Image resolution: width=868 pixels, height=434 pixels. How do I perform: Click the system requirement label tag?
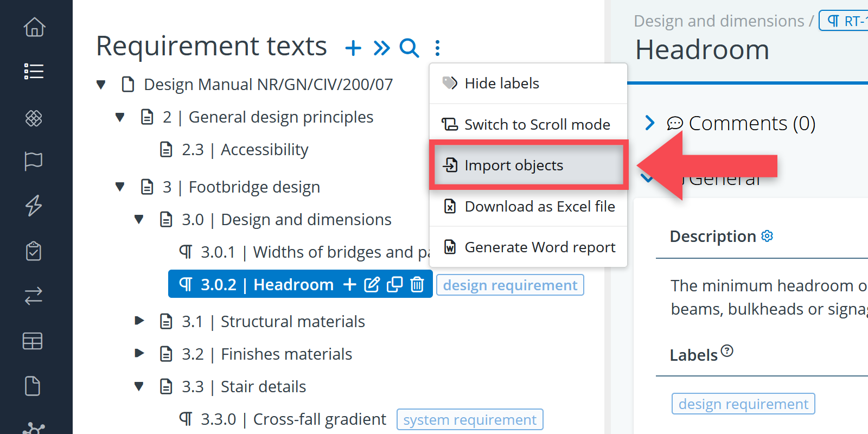[x=469, y=419]
